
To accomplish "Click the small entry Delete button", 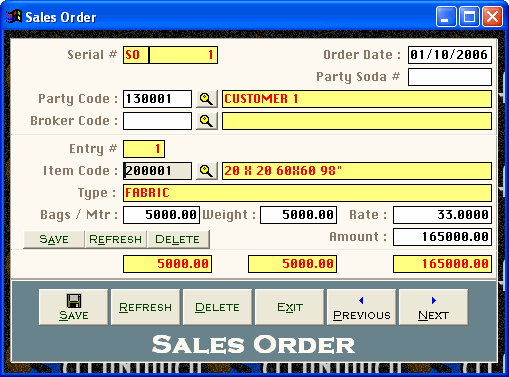I will 178,239.
